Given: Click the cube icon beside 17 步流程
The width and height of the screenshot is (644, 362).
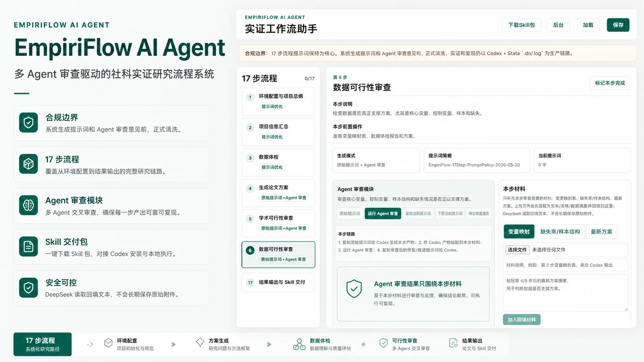Looking at the screenshot, I should pos(28,164).
